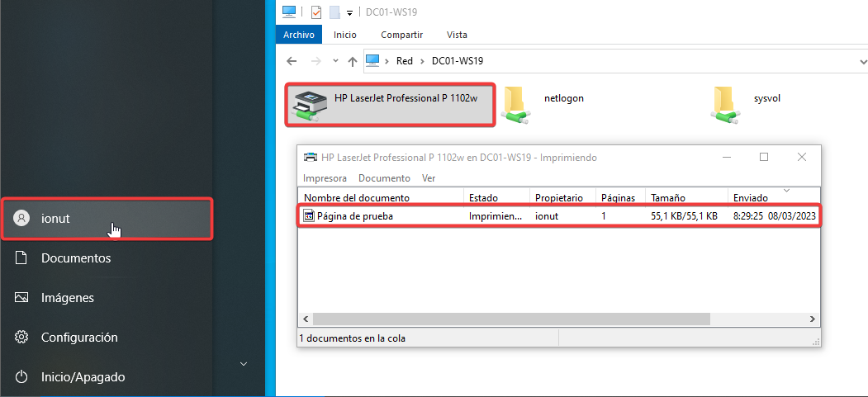Screen dimensions: 868x397
Task: Click the Back arrow in Explorer
Action: 291,61
